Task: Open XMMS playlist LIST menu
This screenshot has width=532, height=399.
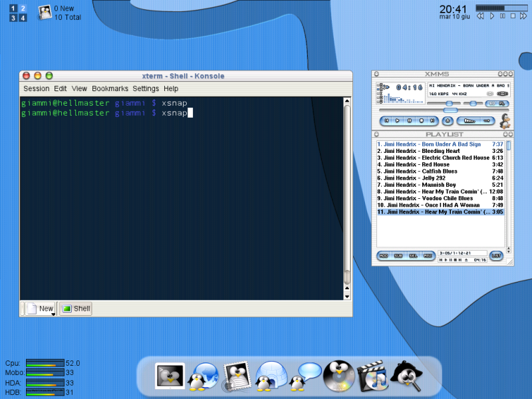Action: click(x=496, y=255)
